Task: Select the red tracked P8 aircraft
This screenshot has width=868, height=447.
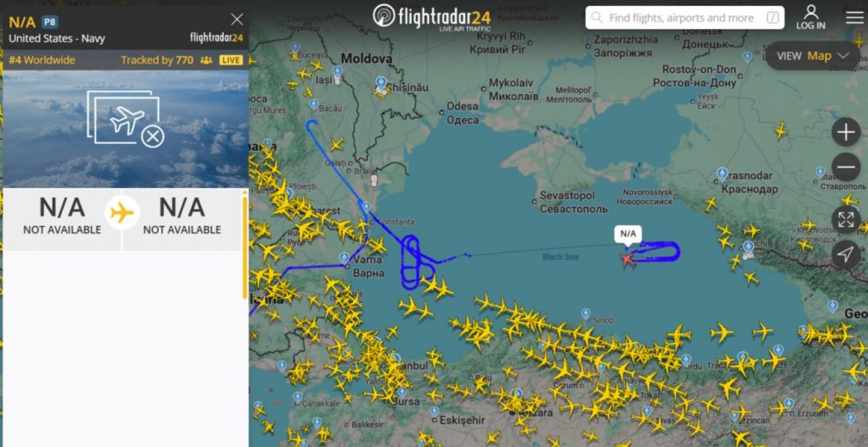Action: click(x=627, y=258)
